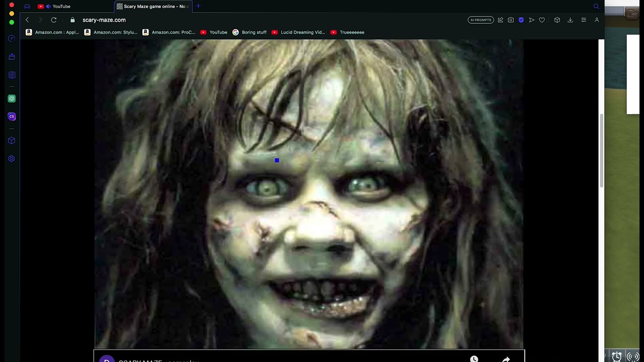Click the small blue square on forehead
Screen dimensions: 644x362
277,160
